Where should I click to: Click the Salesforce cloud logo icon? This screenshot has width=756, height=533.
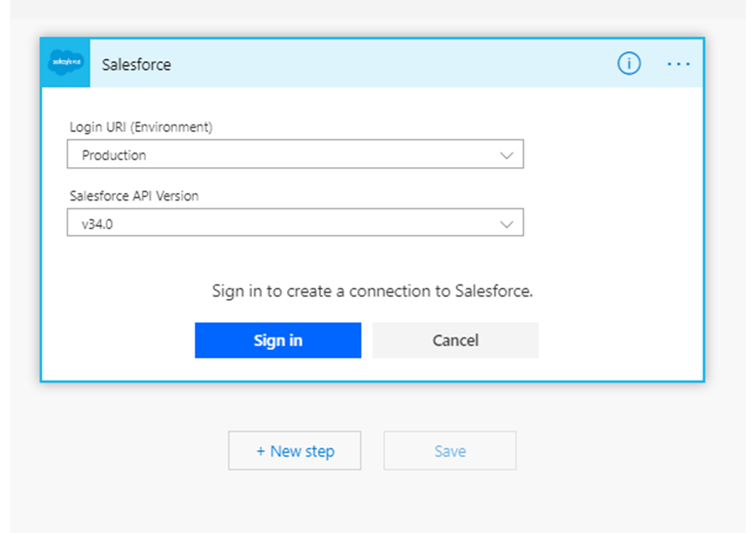[66, 63]
